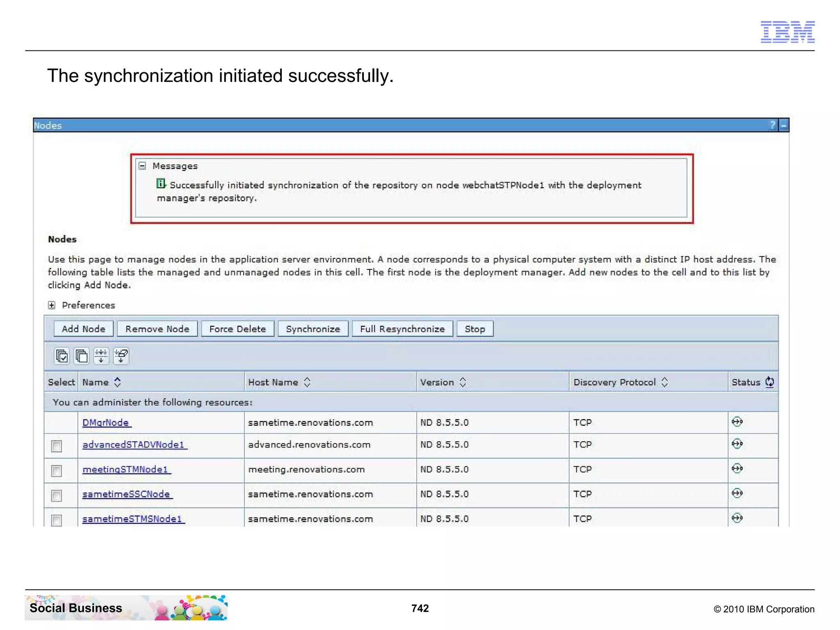
Task: Sort by Version column arrows
Action: (x=463, y=382)
